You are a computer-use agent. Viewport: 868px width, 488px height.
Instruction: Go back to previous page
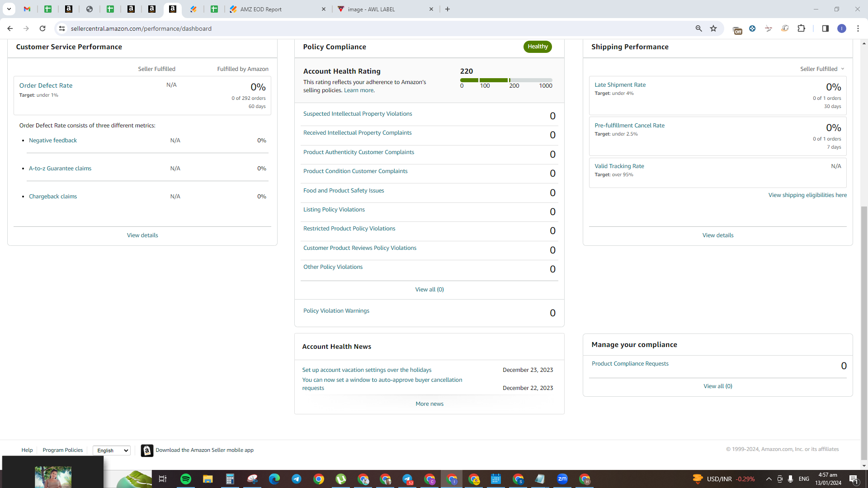pyautogui.click(x=10, y=28)
